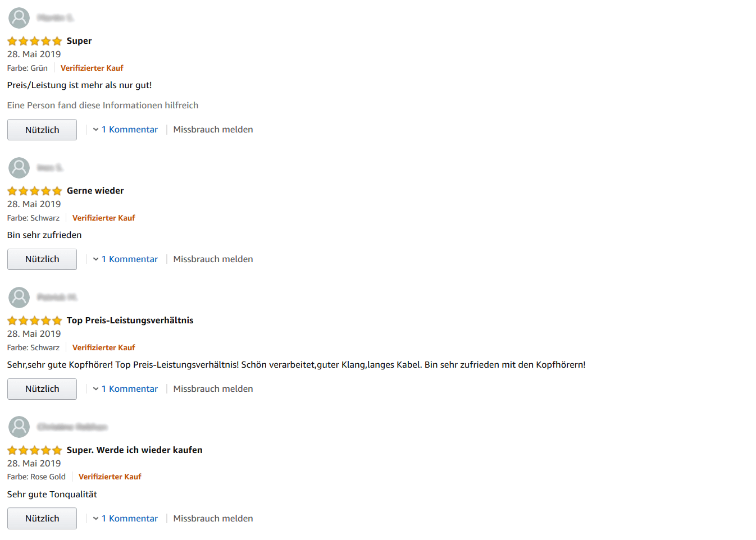Click the star rating of the Rose Gold review

tap(35, 450)
